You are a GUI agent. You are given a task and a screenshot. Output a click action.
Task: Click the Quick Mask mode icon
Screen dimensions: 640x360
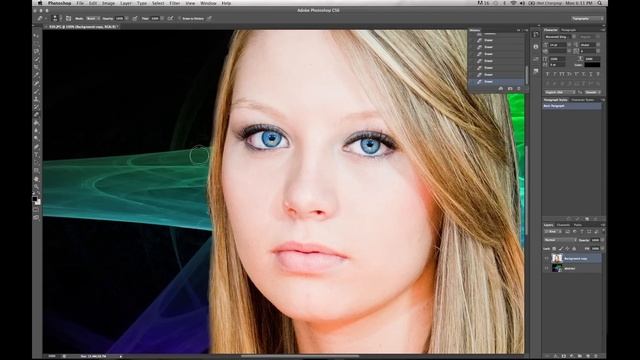click(36, 209)
